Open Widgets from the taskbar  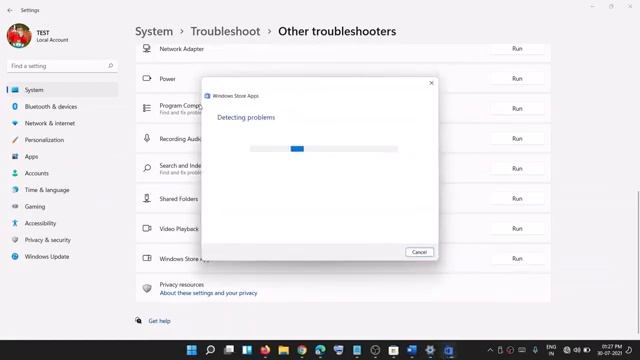[247, 350]
